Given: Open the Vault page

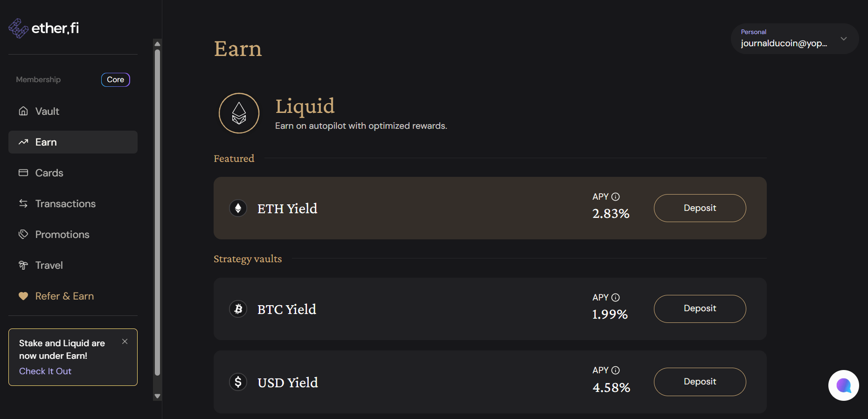Looking at the screenshot, I should coord(47,112).
